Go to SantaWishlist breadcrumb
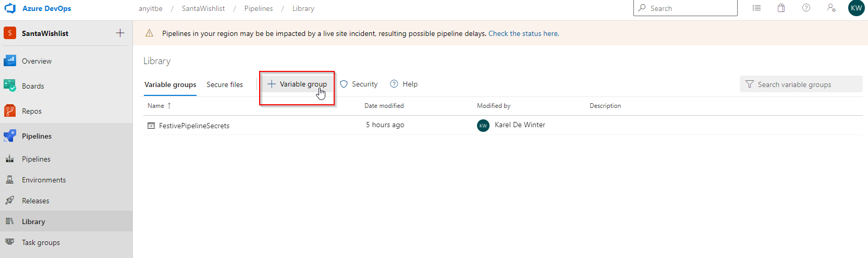 203,8
